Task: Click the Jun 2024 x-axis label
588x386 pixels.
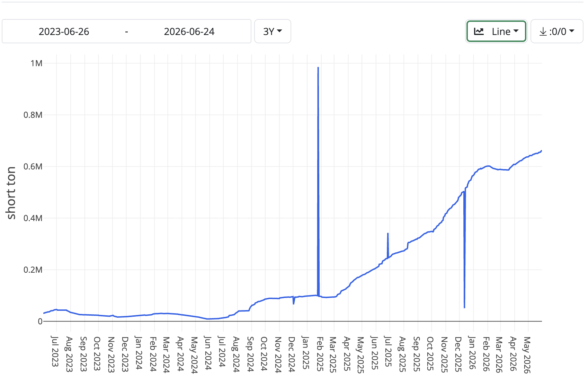Action: [207, 353]
